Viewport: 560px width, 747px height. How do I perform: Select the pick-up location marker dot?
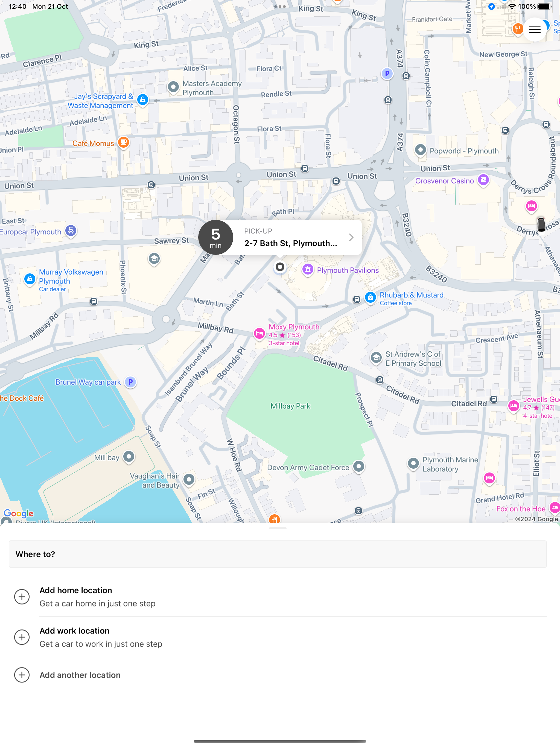tap(280, 267)
